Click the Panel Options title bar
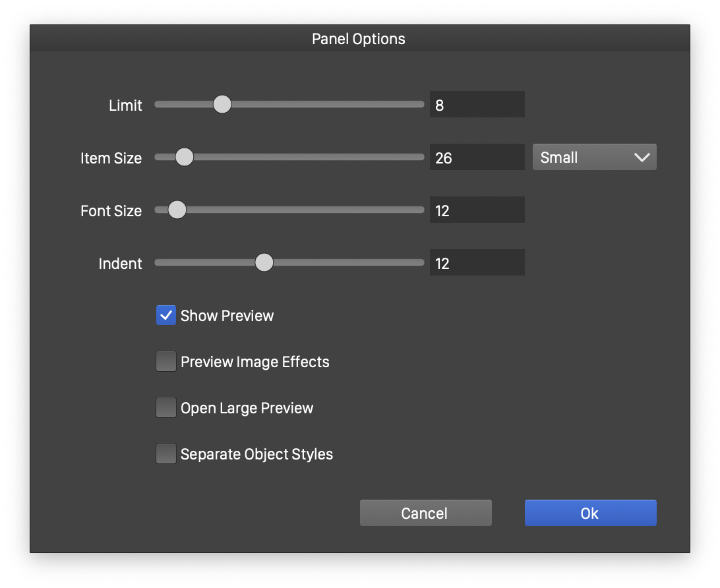The image size is (720, 588). click(359, 39)
